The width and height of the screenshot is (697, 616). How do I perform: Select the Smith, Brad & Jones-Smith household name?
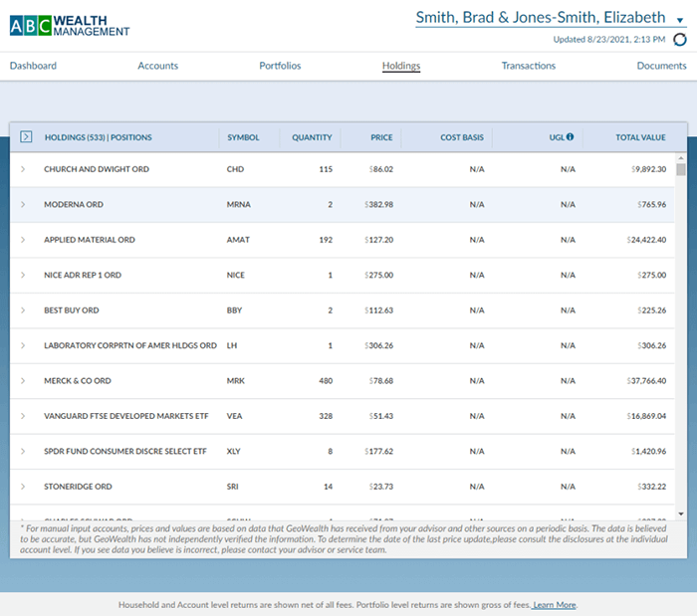pos(541,17)
